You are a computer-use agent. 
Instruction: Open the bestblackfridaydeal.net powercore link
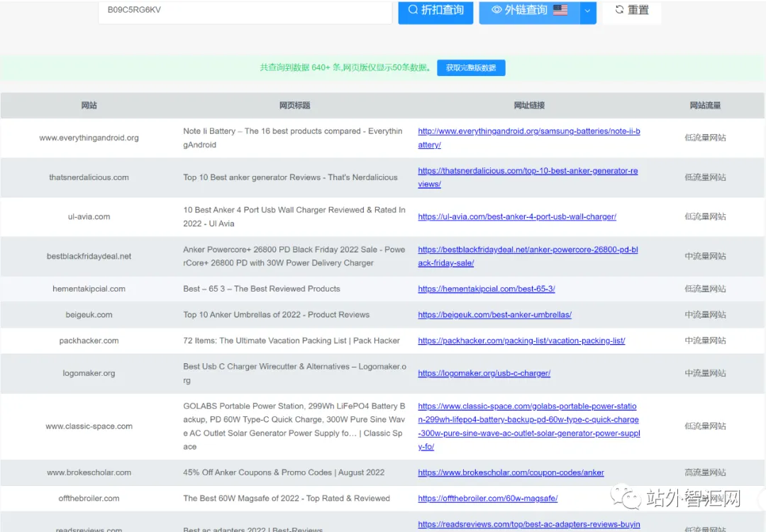(528, 256)
